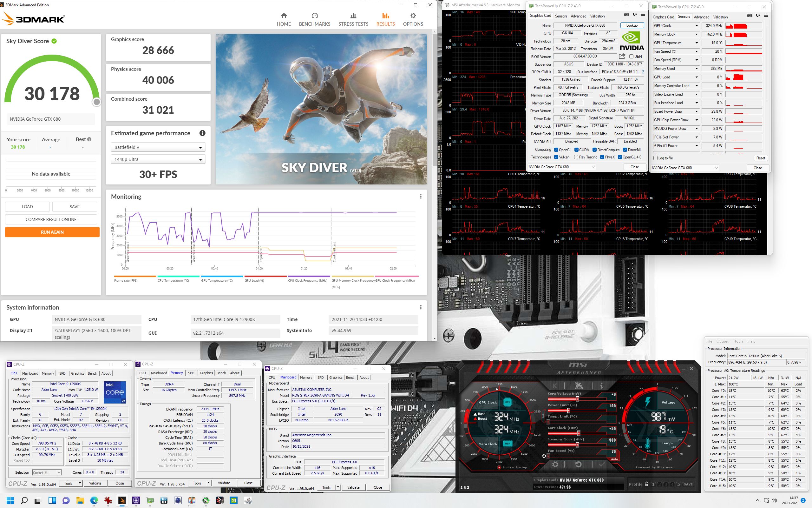Open the 1440p Ultra resolution dropdown
812x508 pixels.
click(x=158, y=159)
